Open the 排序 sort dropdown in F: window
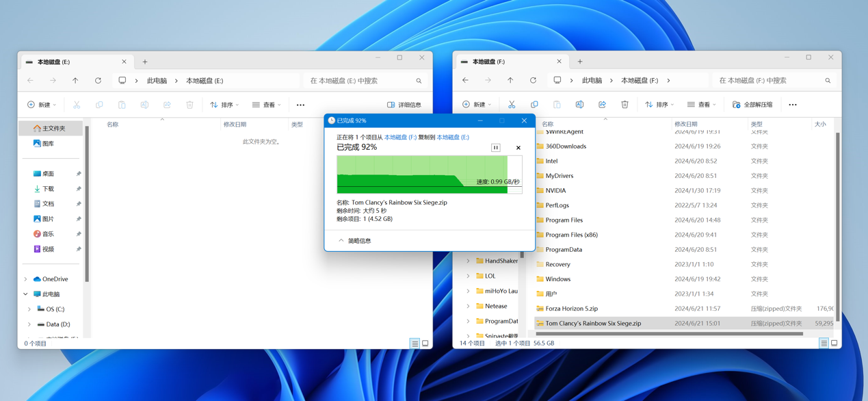The image size is (868, 401). pos(659,105)
